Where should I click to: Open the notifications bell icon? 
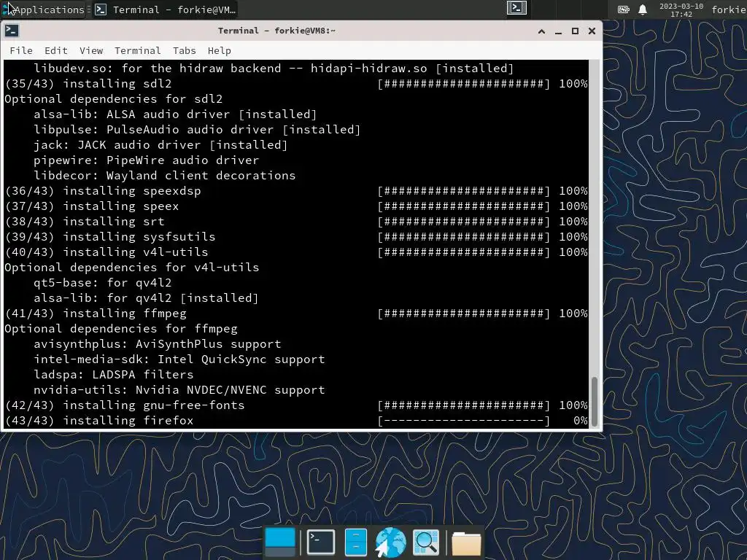[x=643, y=9]
